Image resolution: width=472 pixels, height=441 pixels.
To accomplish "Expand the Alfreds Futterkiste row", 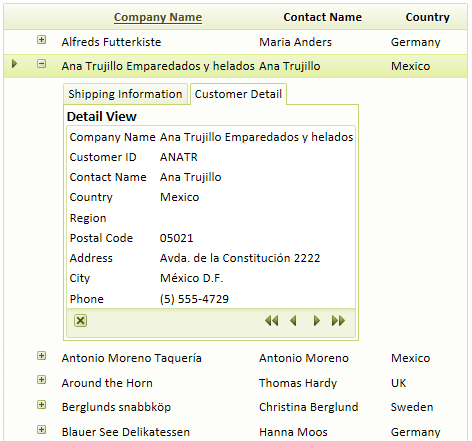I will [x=41, y=40].
